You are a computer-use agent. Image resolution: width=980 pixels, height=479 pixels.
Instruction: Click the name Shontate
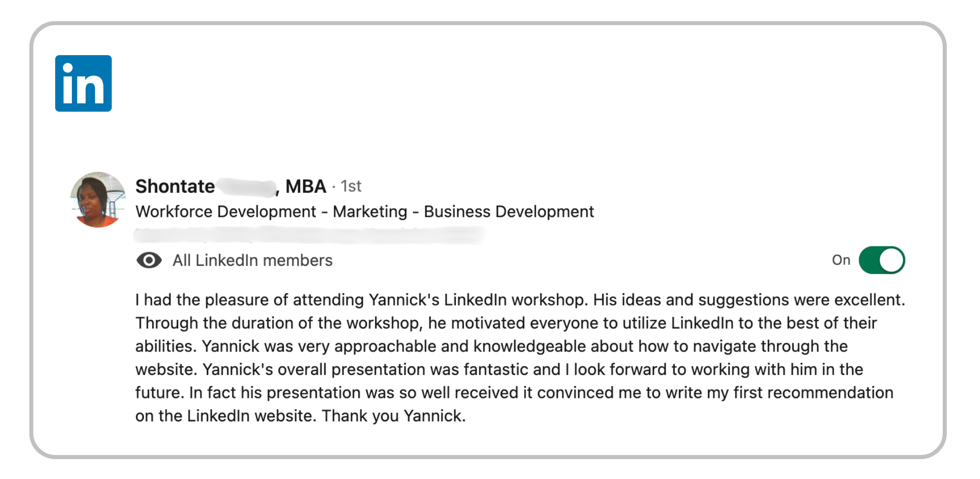click(x=175, y=187)
